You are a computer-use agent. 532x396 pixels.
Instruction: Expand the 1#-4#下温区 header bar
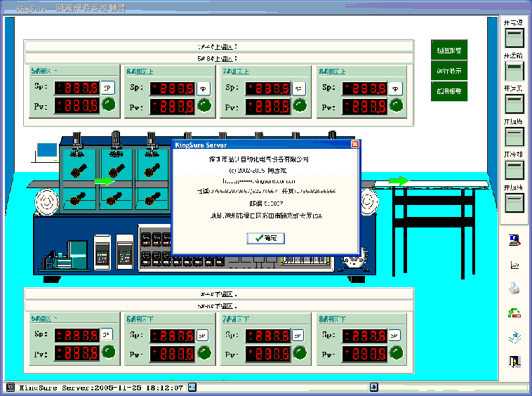[x=219, y=294]
